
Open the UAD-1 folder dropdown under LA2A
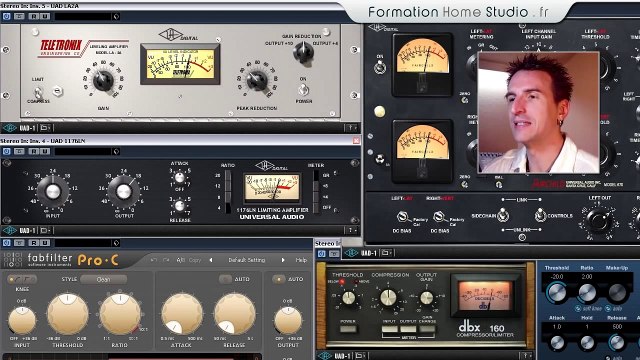click(x=46, y=128)
